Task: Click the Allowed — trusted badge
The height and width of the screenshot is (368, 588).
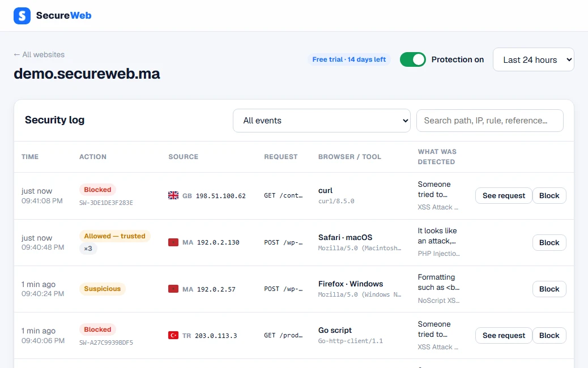Action: coord(115,236)
